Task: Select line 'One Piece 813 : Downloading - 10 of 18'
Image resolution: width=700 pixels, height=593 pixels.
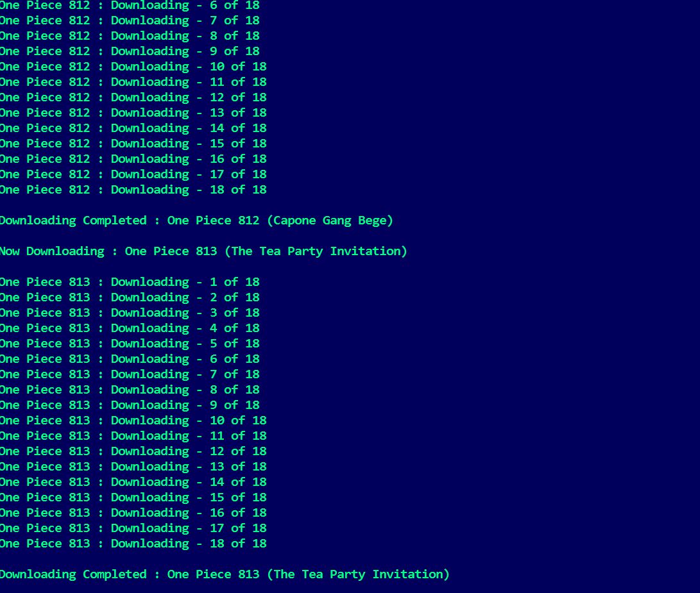Action: [133, 421]
